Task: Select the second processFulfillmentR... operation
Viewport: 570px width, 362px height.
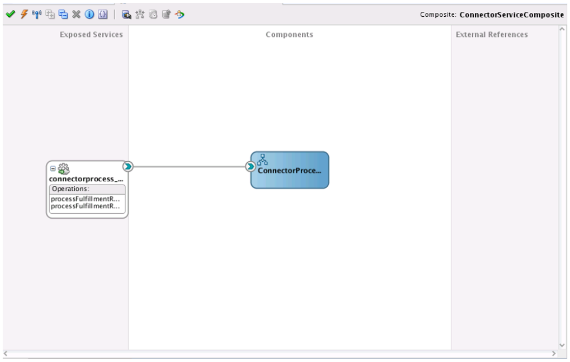Action: [x=85, y=206]
